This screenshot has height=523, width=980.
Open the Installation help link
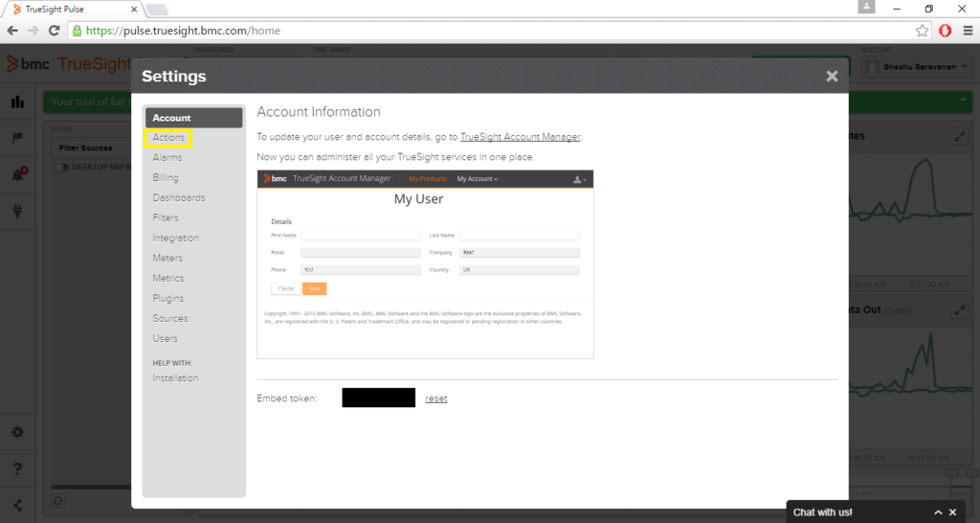[x=176, y=377]
